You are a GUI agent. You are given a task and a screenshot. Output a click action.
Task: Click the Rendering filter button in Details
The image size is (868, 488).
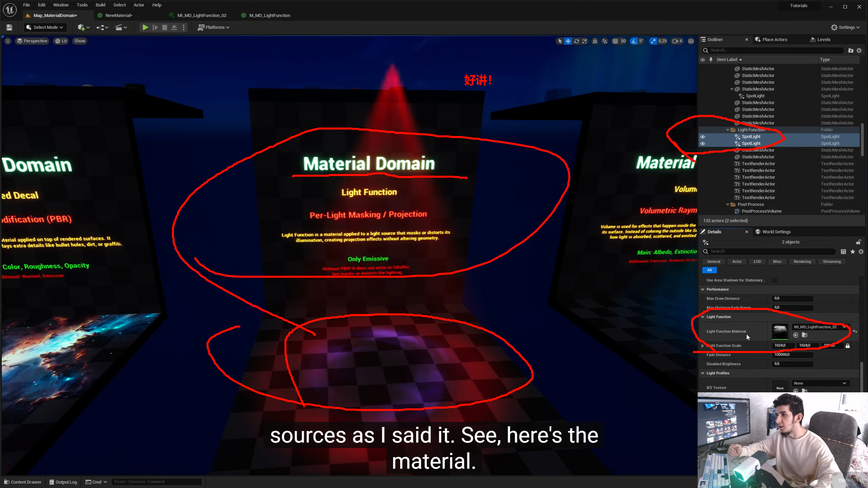coord(802,261)
